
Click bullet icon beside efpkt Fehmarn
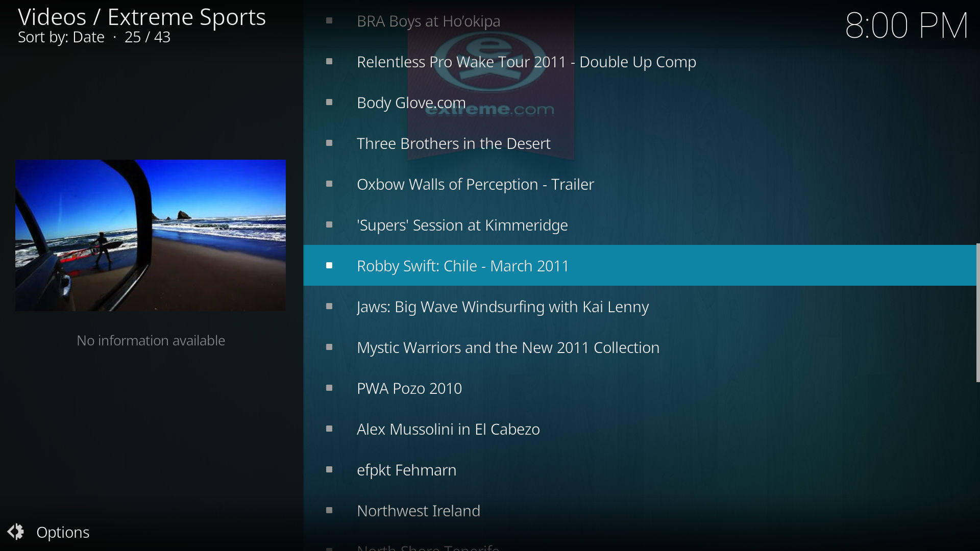[x=329, y=470]
